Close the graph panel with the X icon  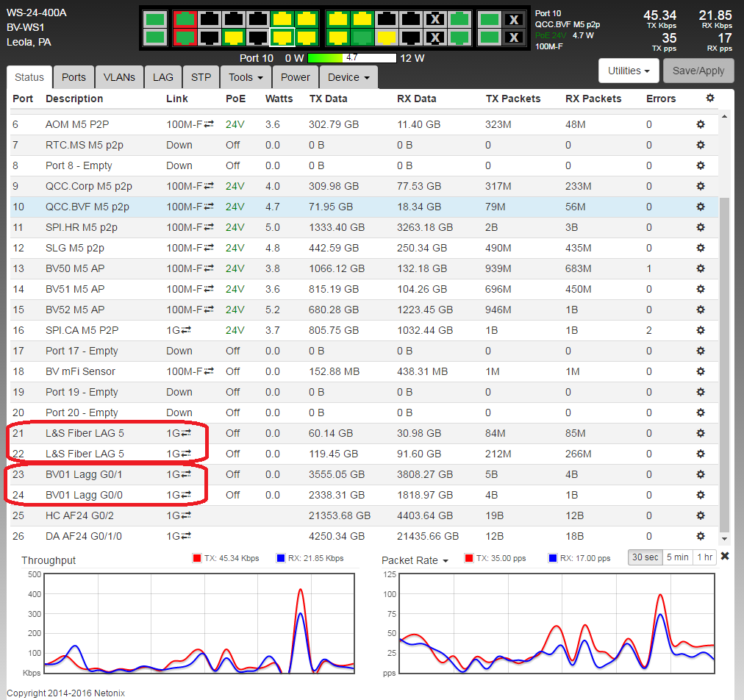tap(725, 556)
